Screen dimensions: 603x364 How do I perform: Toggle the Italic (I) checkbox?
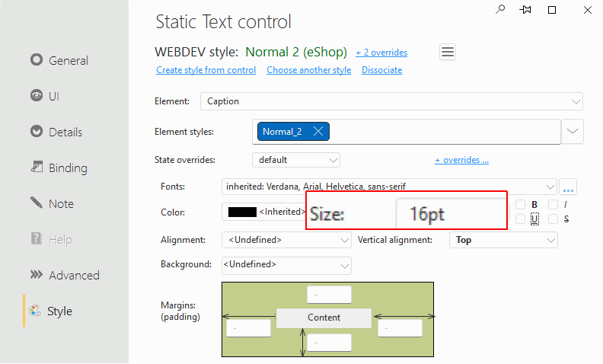click(553, 204)
